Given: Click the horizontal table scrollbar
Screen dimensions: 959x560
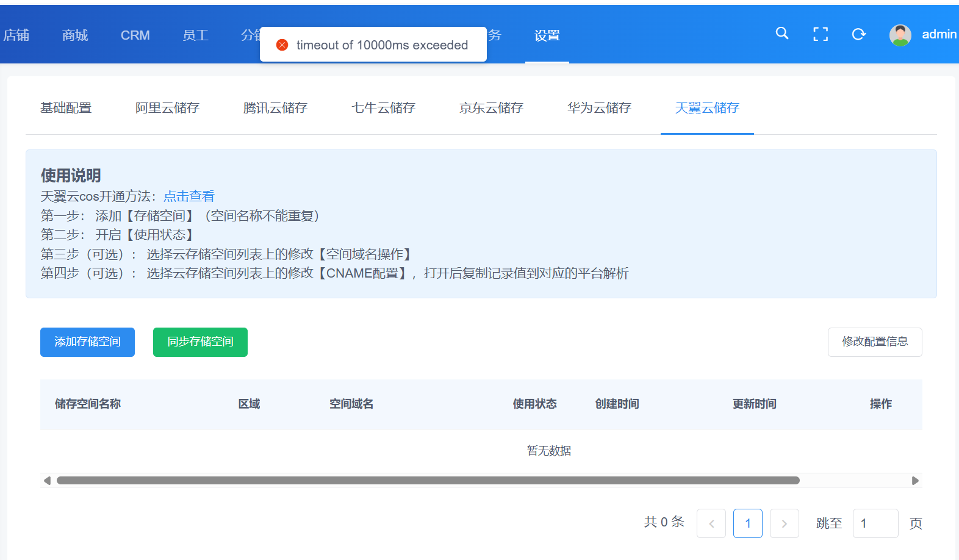Looking at the screenshot, I should point(427,481).
